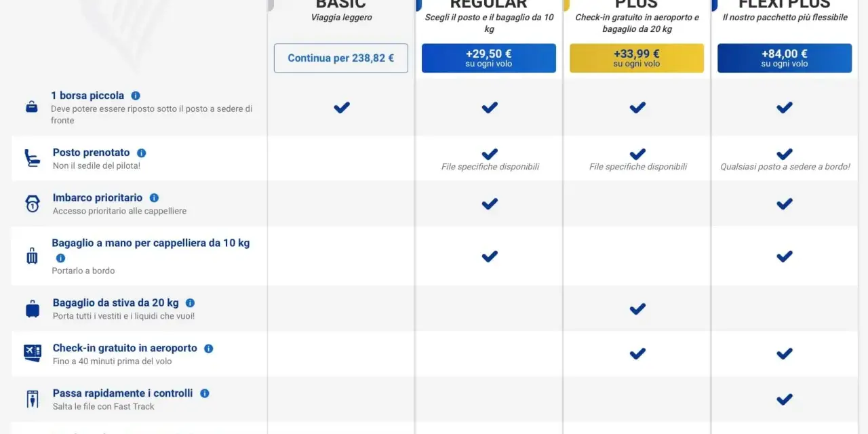868x434 pixels.
Task: Click the cabin suitcase icon
Action: coord(32,256)
